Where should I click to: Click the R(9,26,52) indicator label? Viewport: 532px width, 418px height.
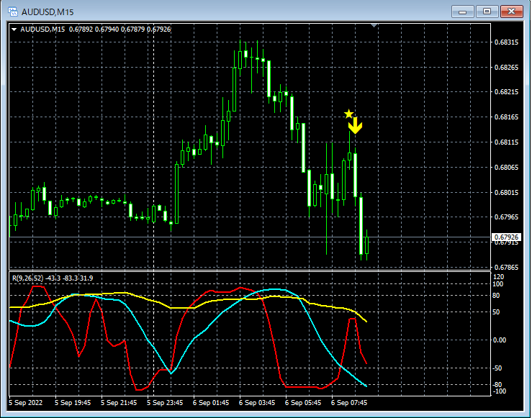coord(28,278)
